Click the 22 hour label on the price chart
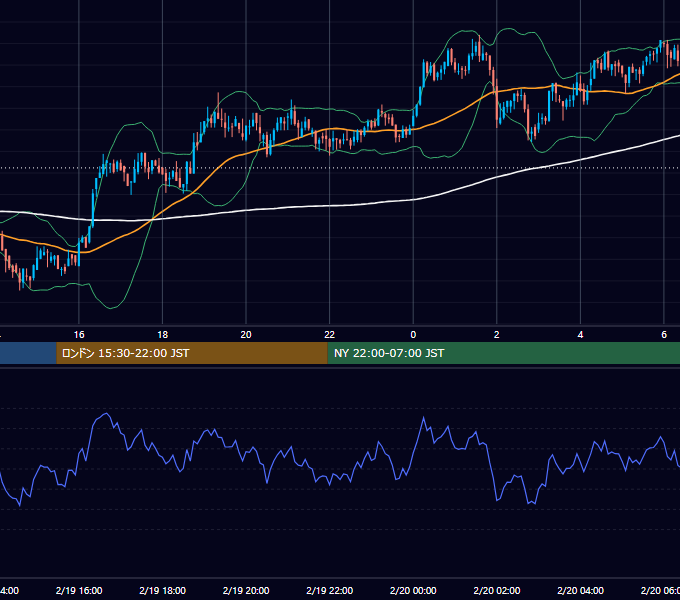This screenshot has width=680, height=600. [330, 334]
